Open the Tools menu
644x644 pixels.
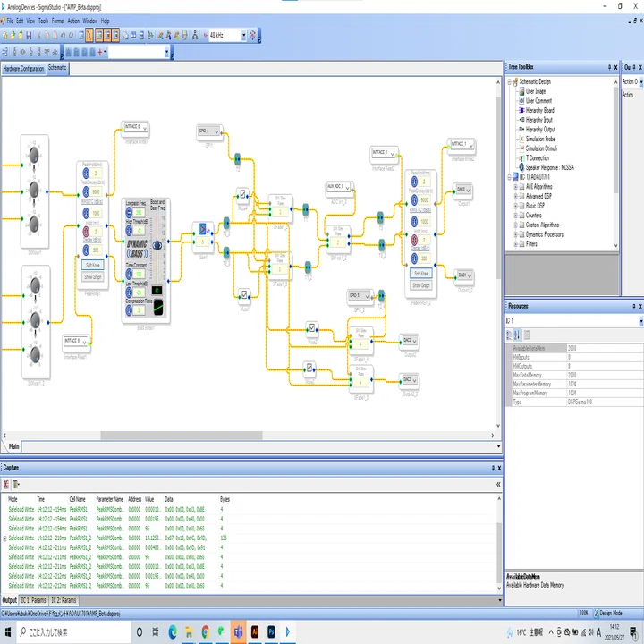coord(43,21)
